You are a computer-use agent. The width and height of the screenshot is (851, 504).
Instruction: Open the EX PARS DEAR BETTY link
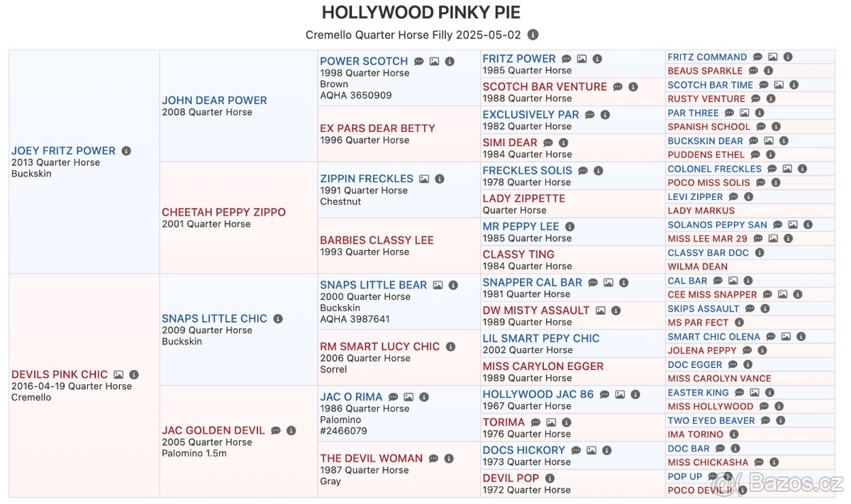coord(377,128)
